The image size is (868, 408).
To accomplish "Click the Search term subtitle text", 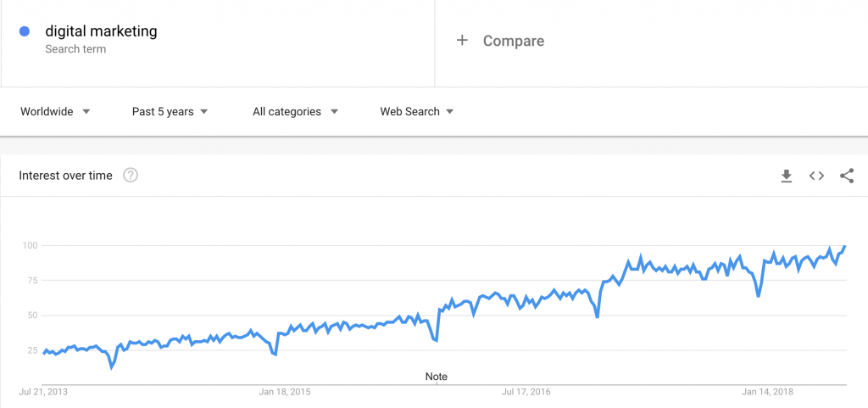I will tap(75, 49).
